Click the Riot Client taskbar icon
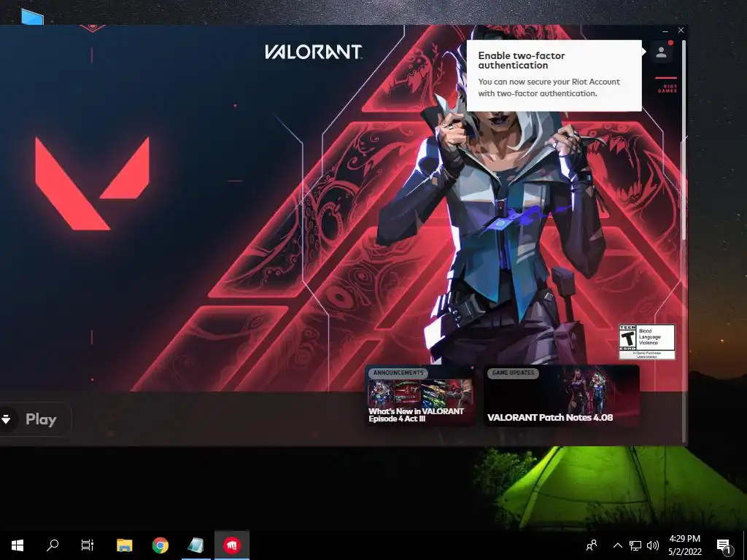 [x=232, y=545]
